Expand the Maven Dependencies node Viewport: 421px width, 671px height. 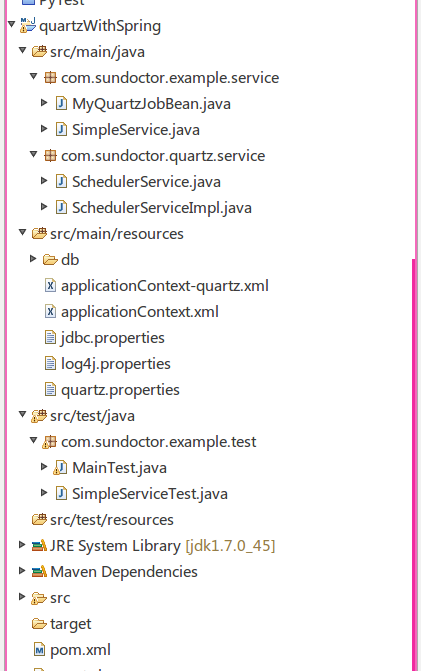pos(22,570)
